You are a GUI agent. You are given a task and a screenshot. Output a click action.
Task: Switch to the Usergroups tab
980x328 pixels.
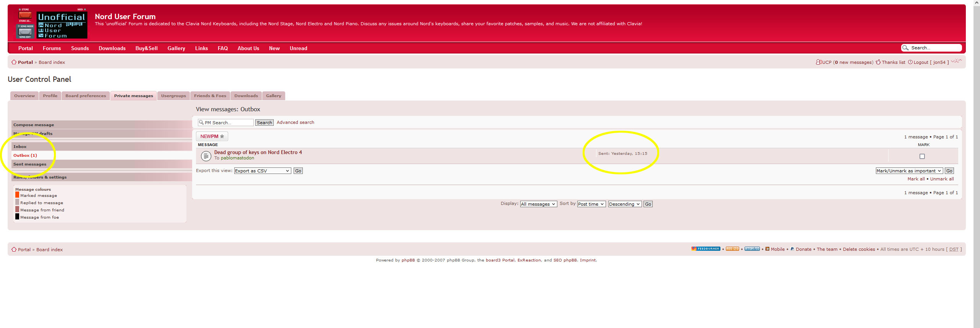click(x=173, y=96)
